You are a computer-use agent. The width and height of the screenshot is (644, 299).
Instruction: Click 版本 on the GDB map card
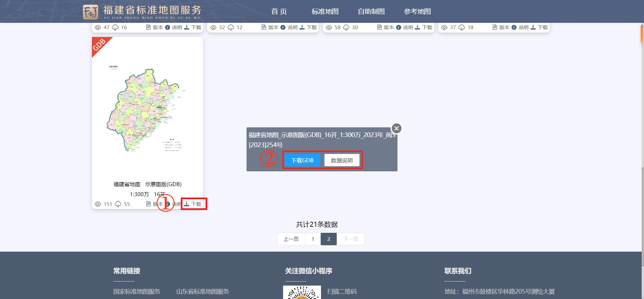[x=154, y=204]
